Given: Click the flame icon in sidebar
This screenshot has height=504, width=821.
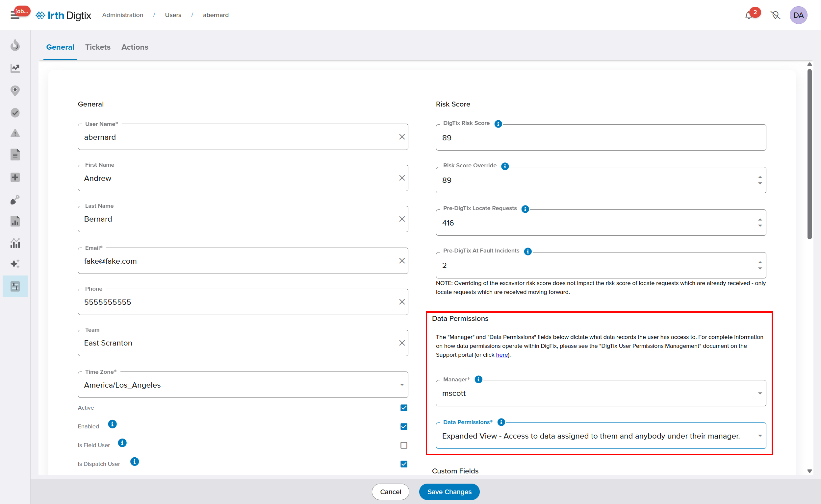Looking at the screenshot, I should coord(15,45).
